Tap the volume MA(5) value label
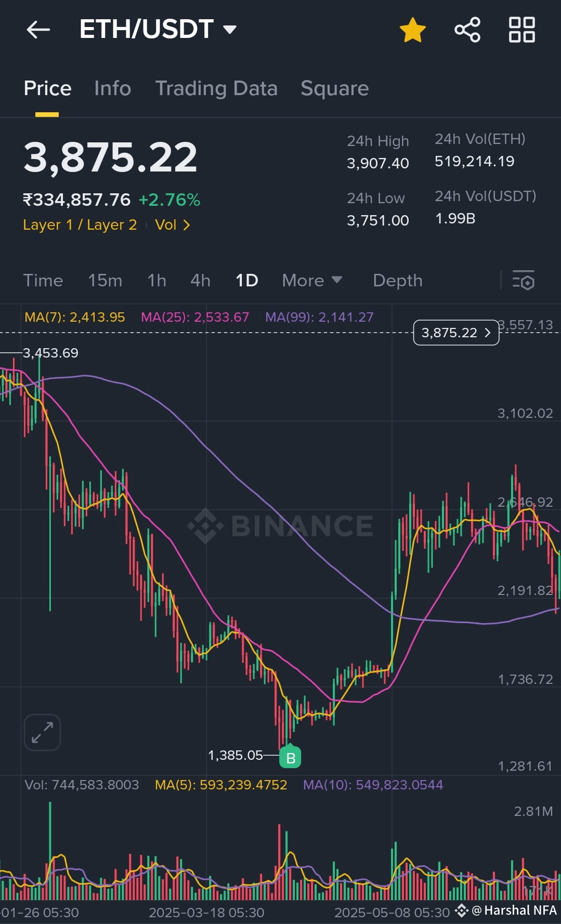The image size is (561, 924). click(x=221, y=785)
